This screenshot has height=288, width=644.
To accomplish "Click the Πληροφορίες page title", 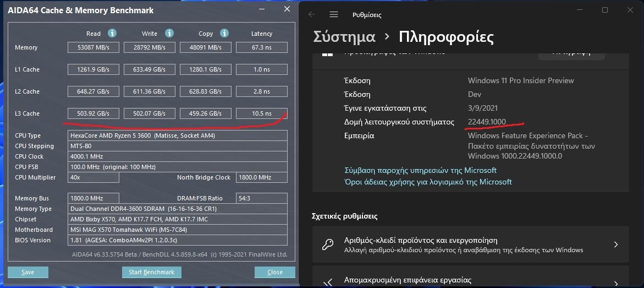I will [446, 37].
